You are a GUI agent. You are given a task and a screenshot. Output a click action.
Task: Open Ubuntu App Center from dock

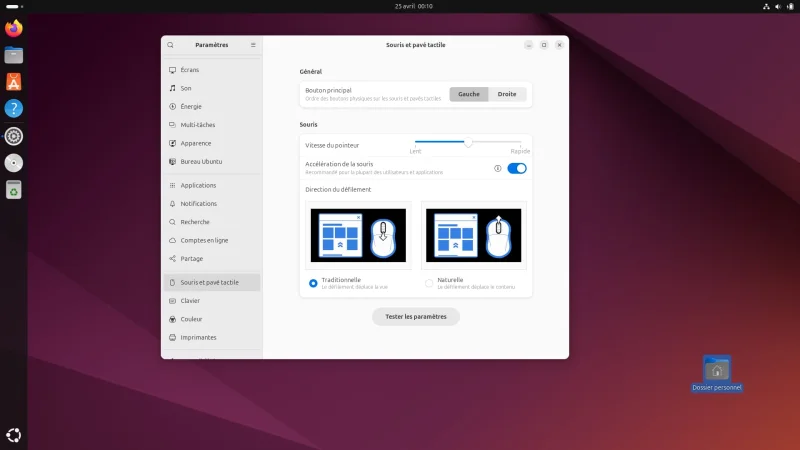(14, 82)
